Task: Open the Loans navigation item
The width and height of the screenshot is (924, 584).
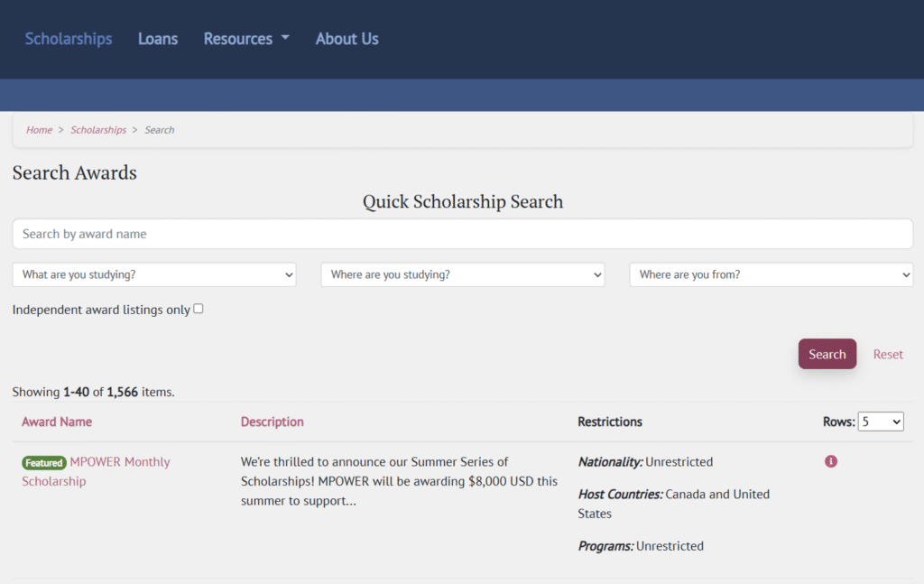Action: 158,39
